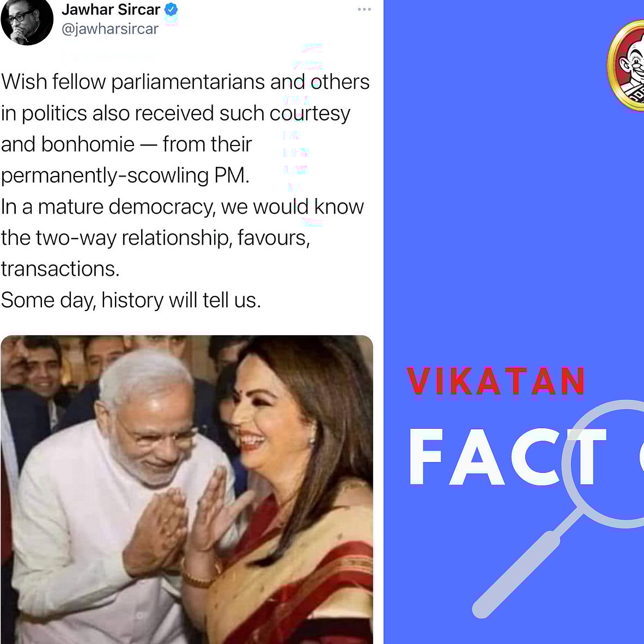Screen dimensions: 644x644
Task: Click the red VIKATAN title text
Action: [x=496, y=381]
